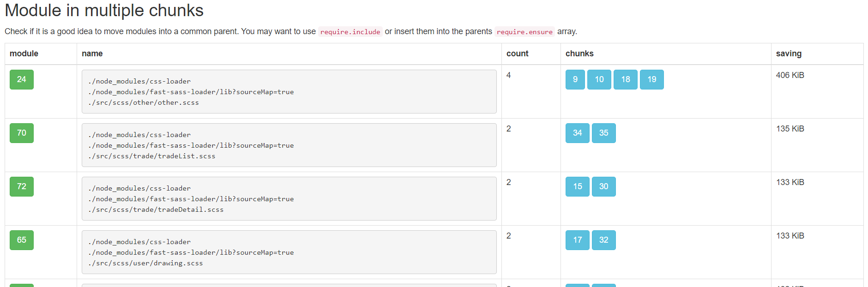Image resolution: width=868 pixels, height=287 pixels.
Task: Open module 70 green badge
Action: click(22, 133)
